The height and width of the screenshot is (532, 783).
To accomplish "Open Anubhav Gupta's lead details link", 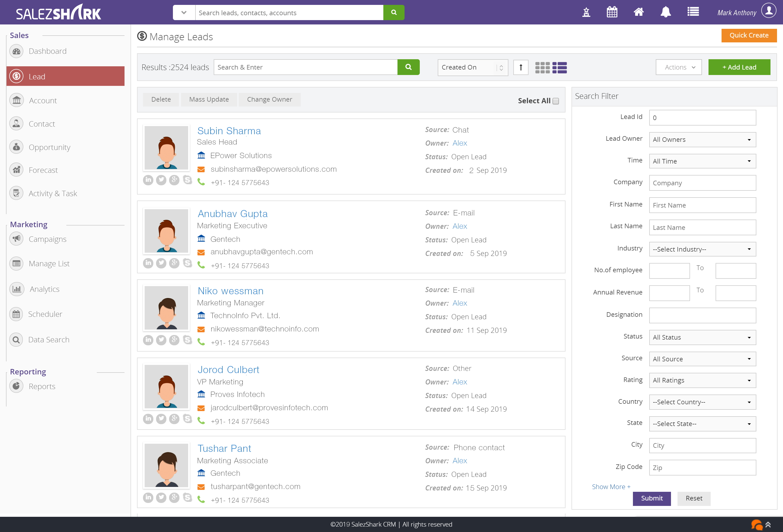I will point(232,214).
